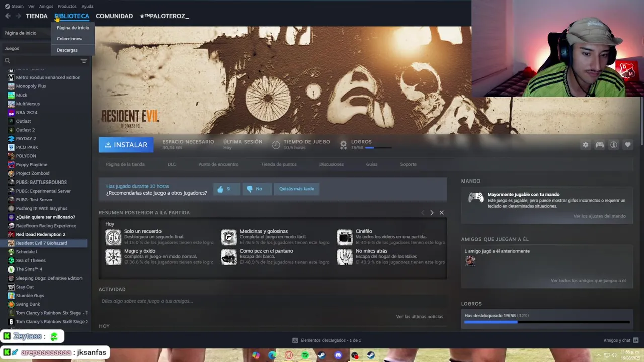Open Spotify from the taskbar
This screenshot has height=362, width=644.
pos(305,355)
